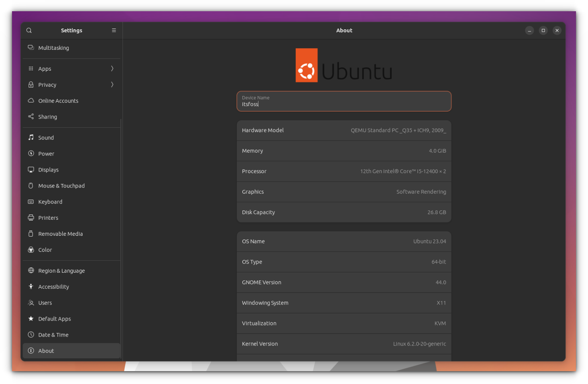The width and height of the screenshot is (588, 384).
Task: Minimize the Settings window
Action: click(x=529, y=31)
